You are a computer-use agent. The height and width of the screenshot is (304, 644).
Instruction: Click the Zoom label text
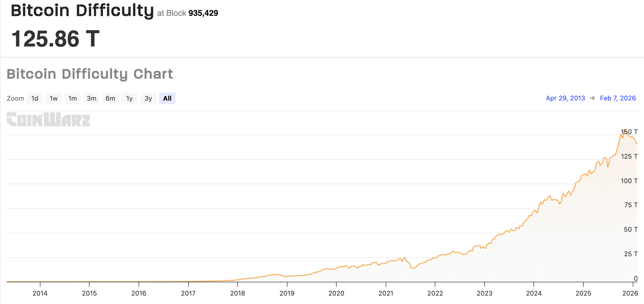15,98
